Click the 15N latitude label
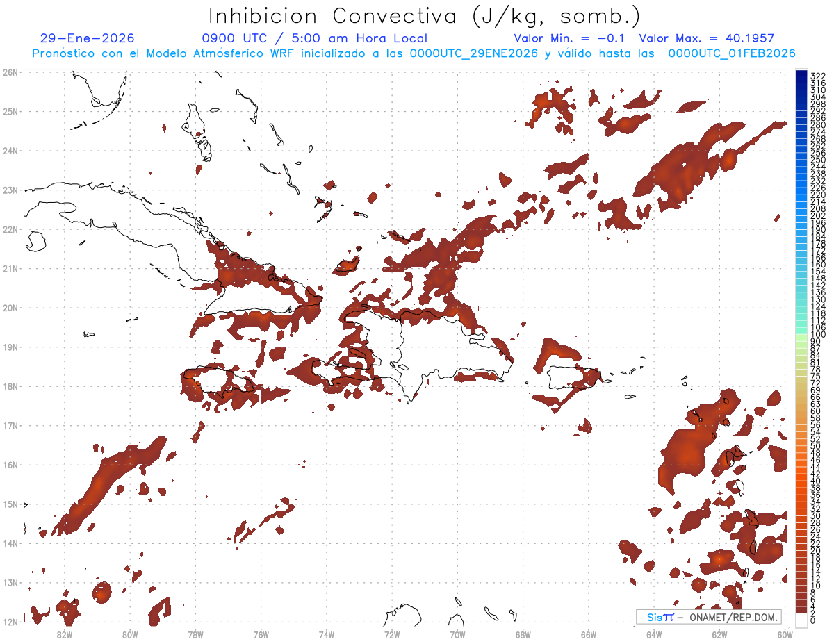The image size is (834, 644). 10,504
